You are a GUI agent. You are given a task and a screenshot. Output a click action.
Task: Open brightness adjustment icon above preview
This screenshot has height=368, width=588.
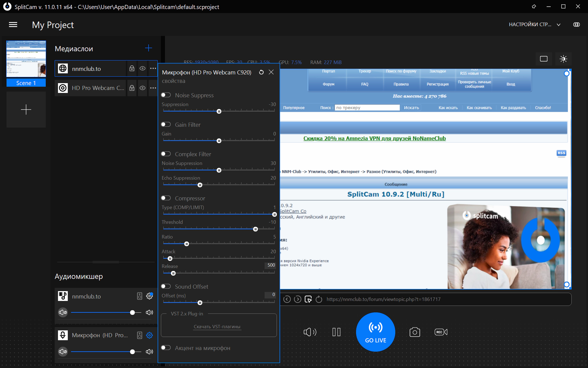pyautogui.click(x=563, y=59)
